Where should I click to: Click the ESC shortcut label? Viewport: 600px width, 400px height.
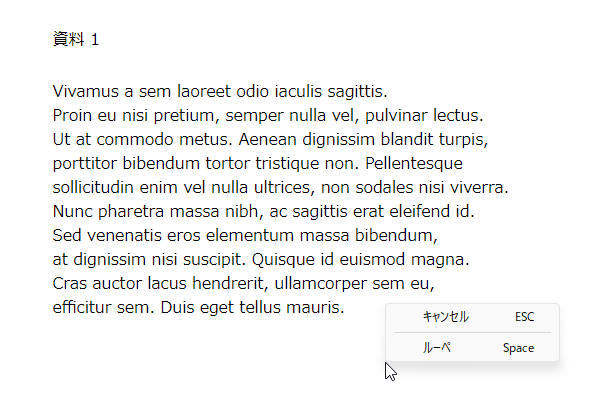click(x=524, y=317)
